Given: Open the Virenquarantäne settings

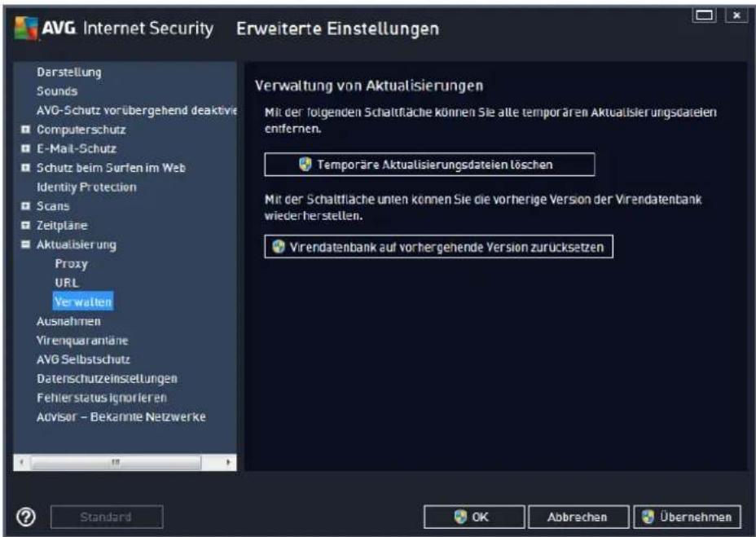Looking at the screenshot, I should click(82, 340).
